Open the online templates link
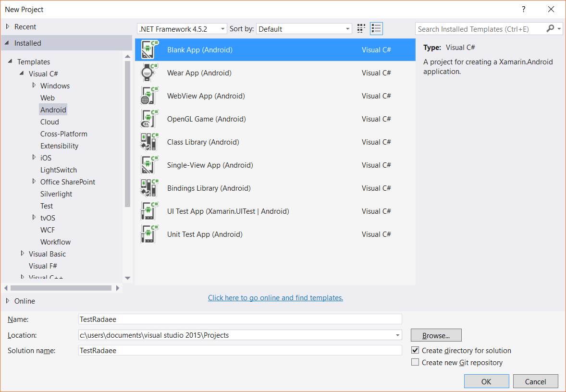Viewport: 566px width, 392px height. tap(275, 298)
